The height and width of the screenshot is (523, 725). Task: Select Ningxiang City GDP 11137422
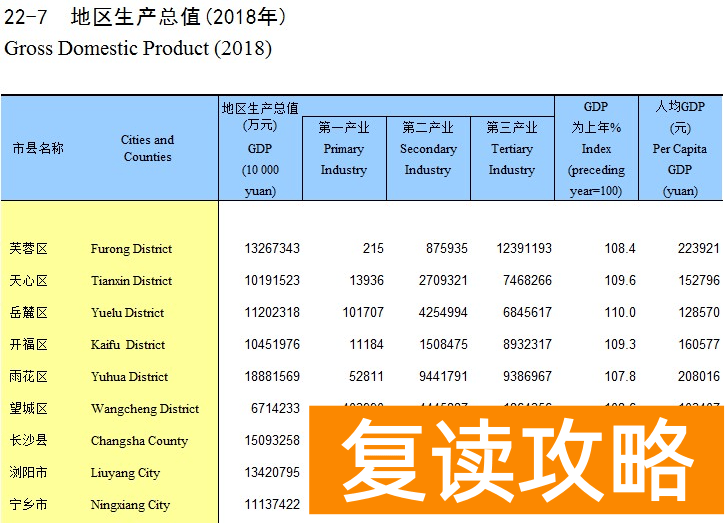(272, 504)
